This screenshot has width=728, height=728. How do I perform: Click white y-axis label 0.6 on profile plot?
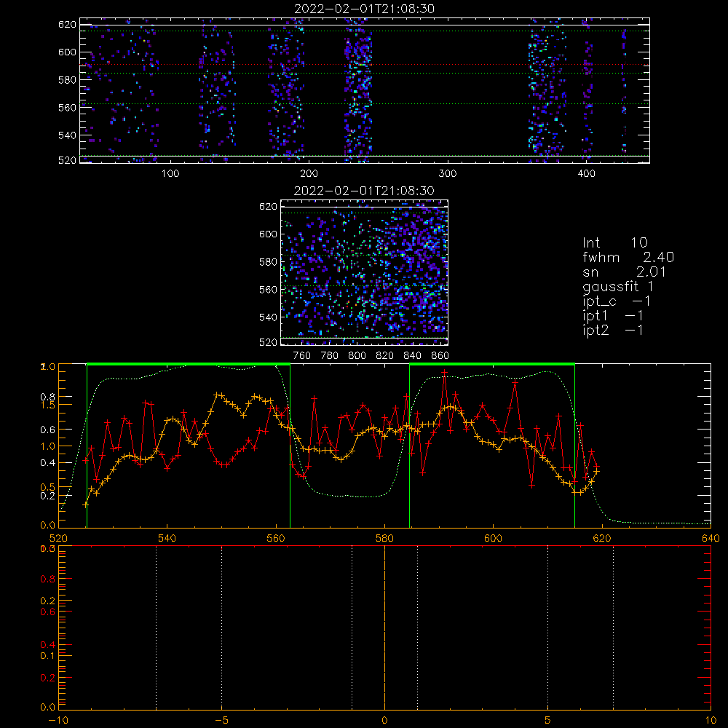coord(49,430)
